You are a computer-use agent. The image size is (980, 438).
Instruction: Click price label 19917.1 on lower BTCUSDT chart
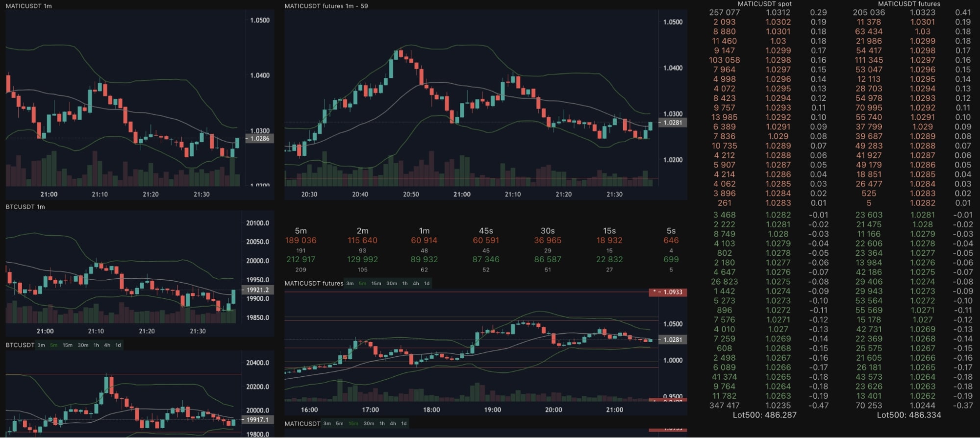pyautogui.click(x=257, y=420)
